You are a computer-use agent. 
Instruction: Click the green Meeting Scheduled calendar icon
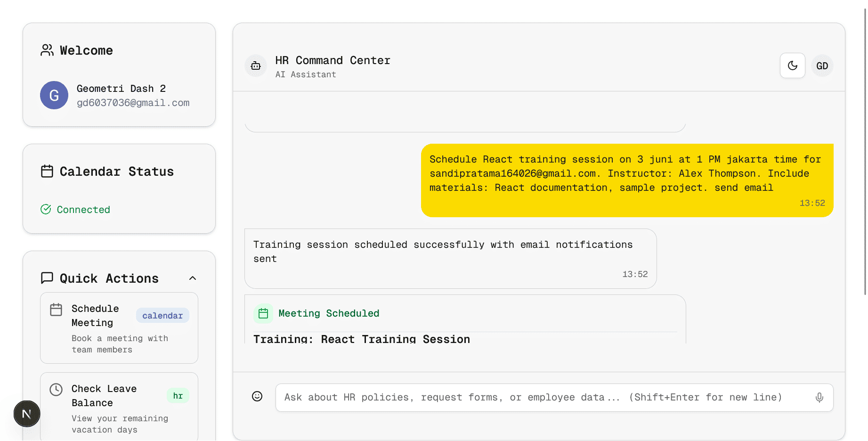pos(263,313)
